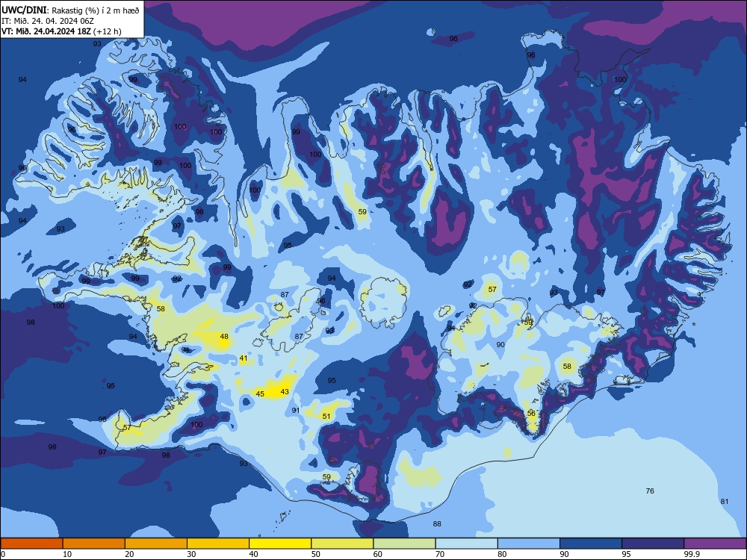This screenshot has width=747, height=560.
Task: Click the humidity value 48 on the map
Action: pos(224,336)
